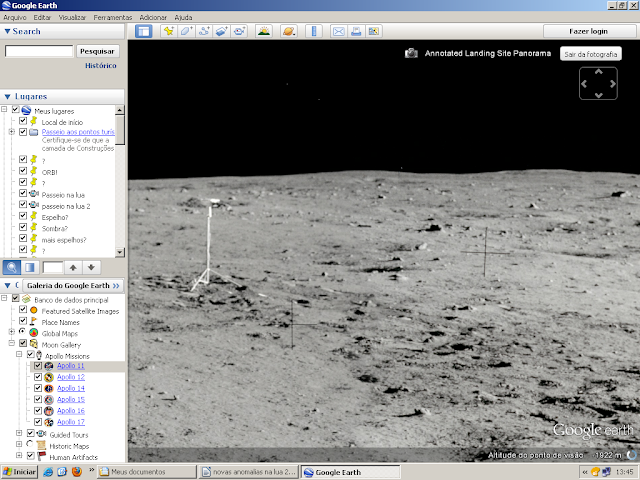Screen dimensions: 640x480
Task: Expand the Global Maps tree node
Action: click(x=11, y=332)
